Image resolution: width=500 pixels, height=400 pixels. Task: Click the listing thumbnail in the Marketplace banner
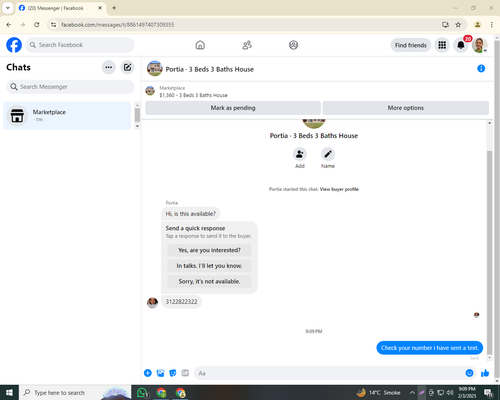[150, 91]
